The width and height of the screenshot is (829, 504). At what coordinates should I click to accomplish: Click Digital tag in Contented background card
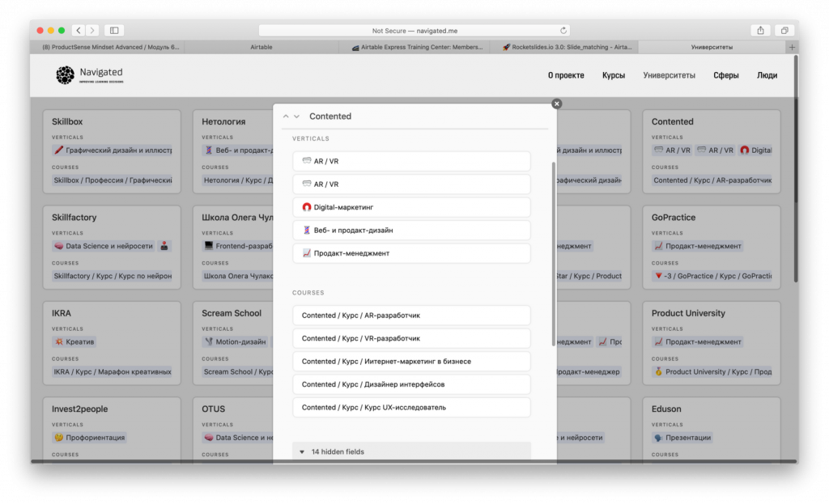(755, 150)
